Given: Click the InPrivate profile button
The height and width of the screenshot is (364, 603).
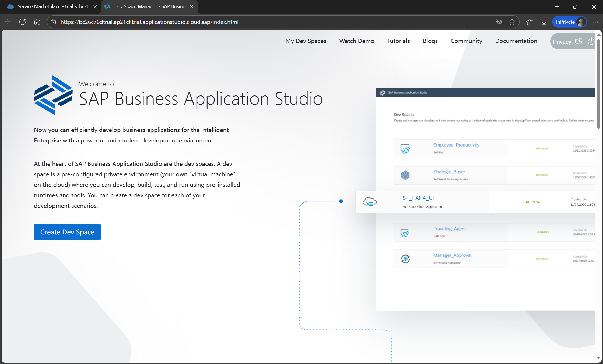Looking at the screenshot, I should click(x=570, y=22).
